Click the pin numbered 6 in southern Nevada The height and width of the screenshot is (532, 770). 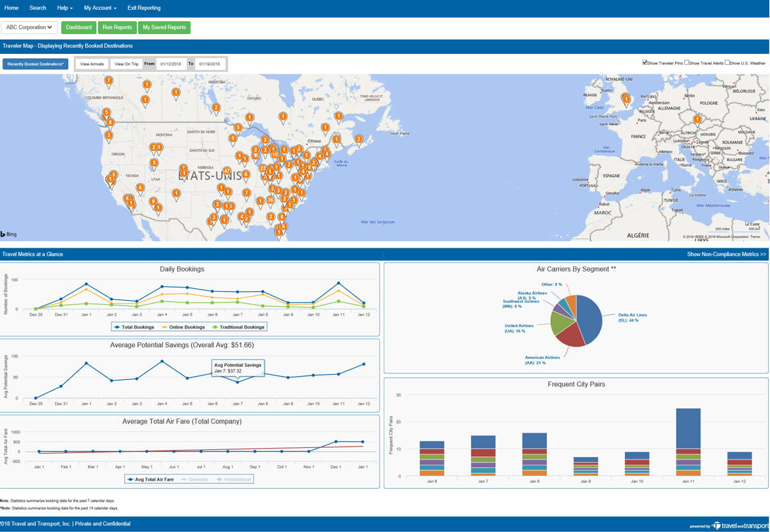pos(140,188)
